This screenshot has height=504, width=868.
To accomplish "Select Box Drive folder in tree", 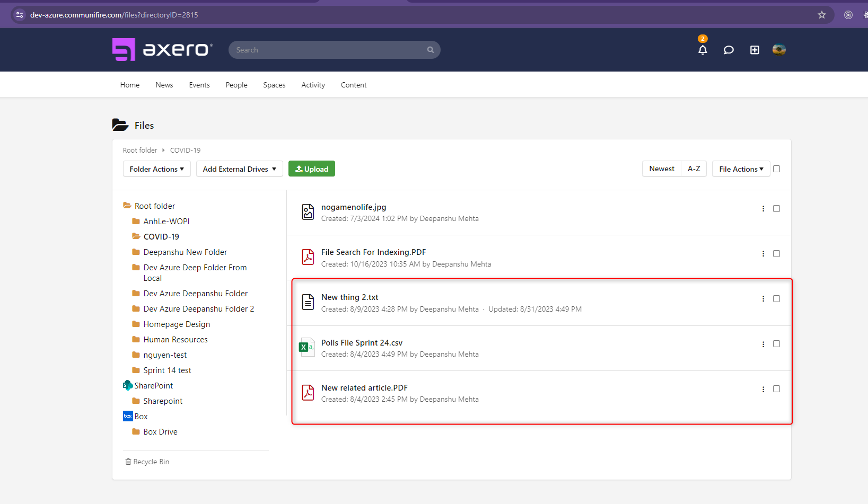I will pos(160,431).
